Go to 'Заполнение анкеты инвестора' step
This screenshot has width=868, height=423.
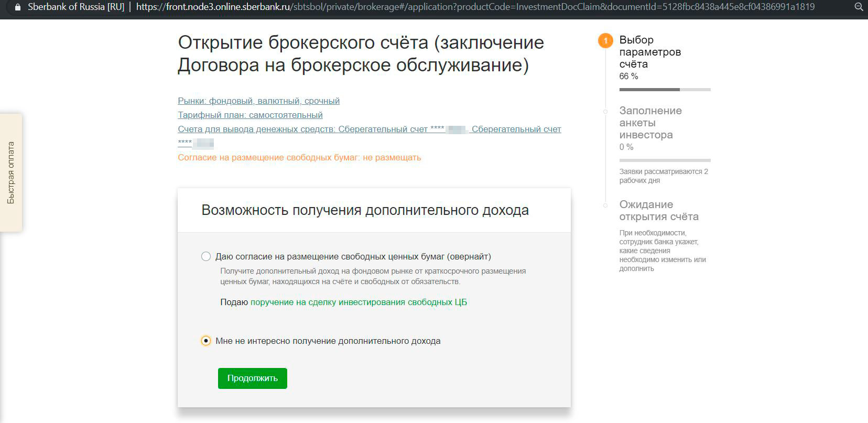(650, 123)
